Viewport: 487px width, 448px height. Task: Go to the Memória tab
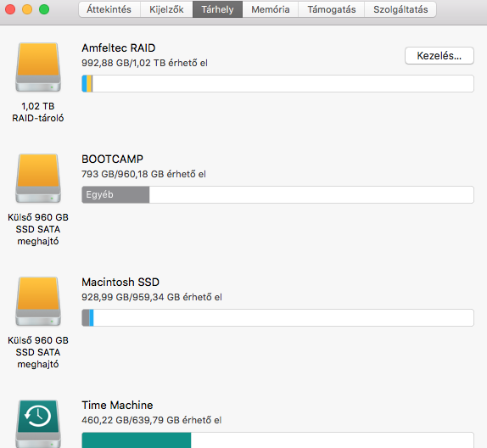pos(270,9)
